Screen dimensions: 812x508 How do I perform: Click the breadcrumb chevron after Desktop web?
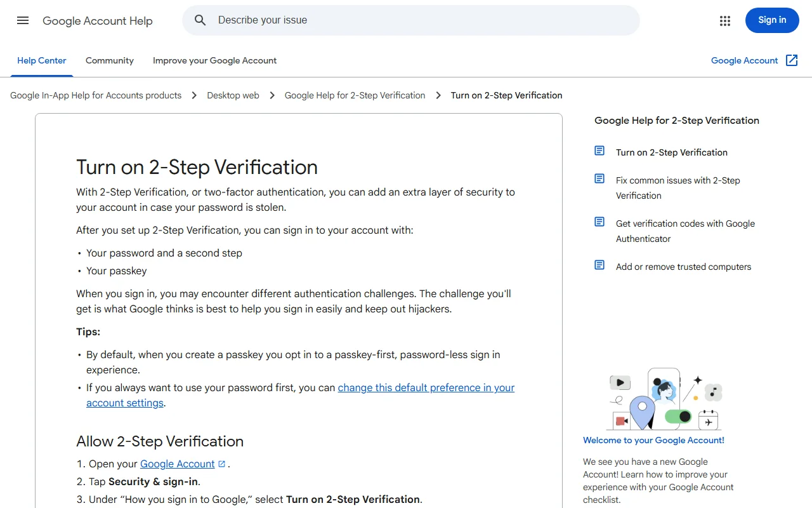272,95
